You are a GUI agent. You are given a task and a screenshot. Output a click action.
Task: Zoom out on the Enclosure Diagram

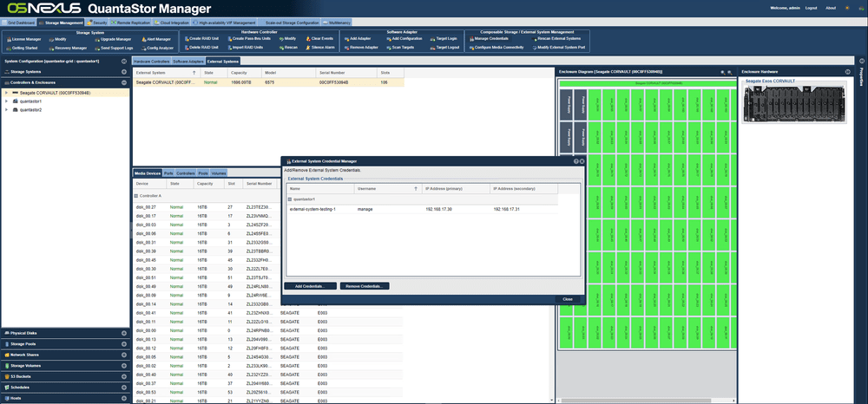(730, 73)
